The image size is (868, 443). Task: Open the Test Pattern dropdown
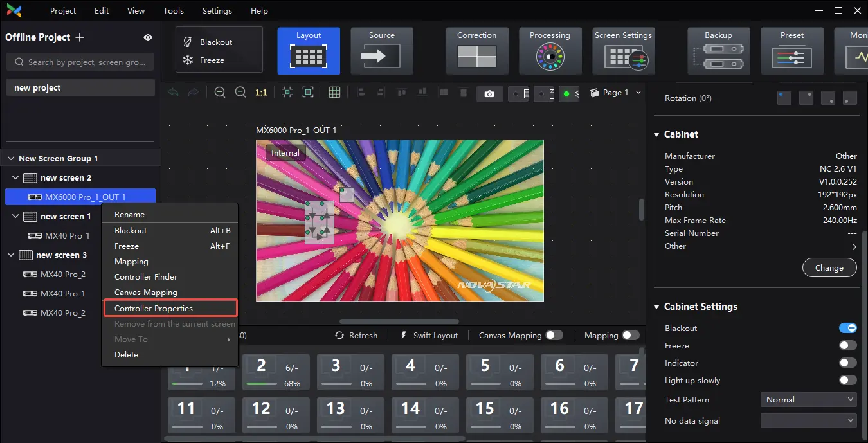pos(809,400)
